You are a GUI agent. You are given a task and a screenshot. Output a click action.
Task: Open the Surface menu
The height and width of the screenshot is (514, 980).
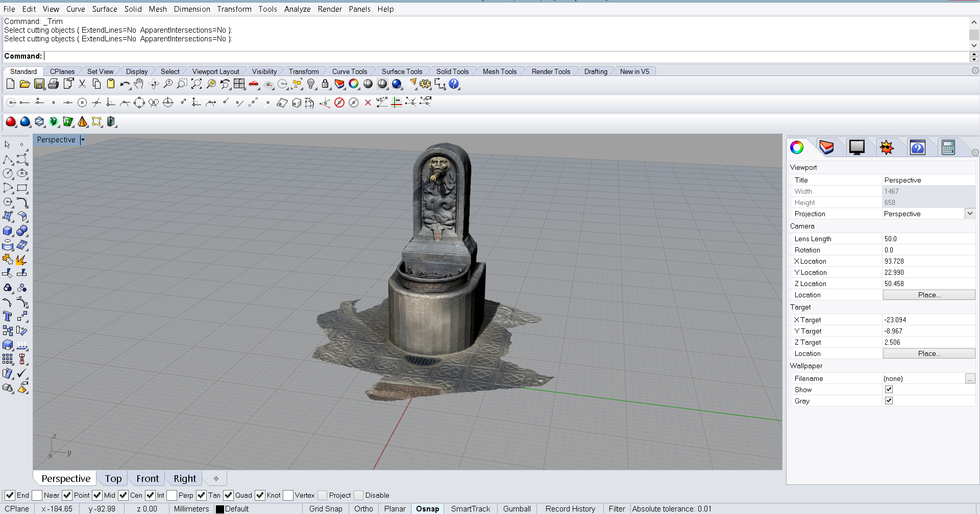[104, 9]
